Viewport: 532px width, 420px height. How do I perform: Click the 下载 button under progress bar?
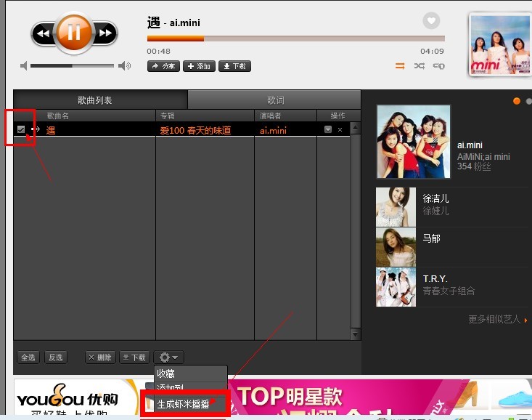[234, 66]
